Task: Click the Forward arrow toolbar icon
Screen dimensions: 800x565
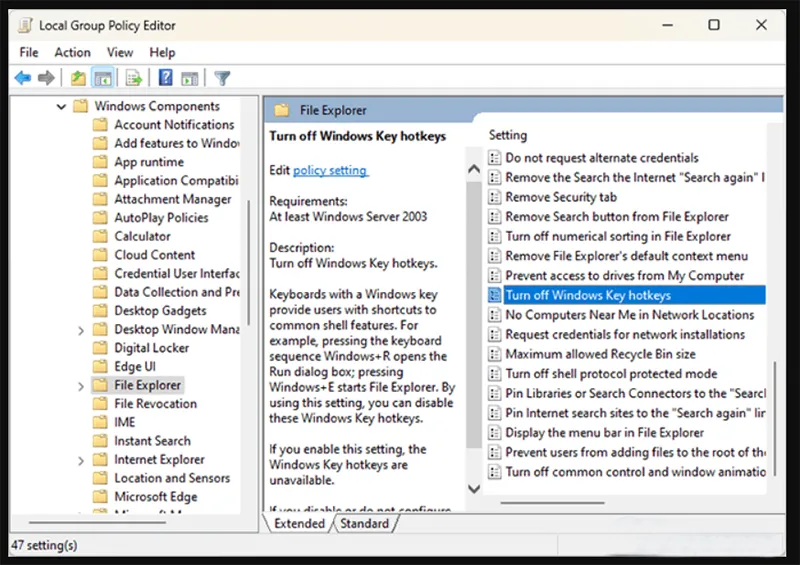Action: [x=46, y=78]
